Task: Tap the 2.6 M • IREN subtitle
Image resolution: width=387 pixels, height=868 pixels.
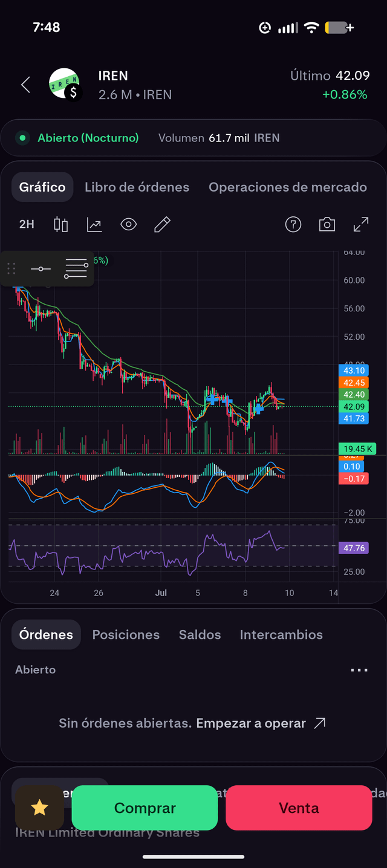Action: [x=135, y=95]
